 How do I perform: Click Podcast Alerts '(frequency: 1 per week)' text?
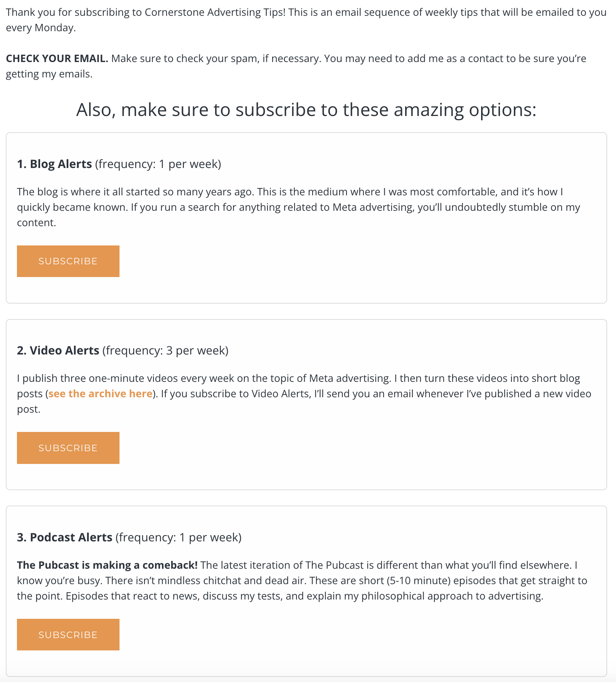178,538
